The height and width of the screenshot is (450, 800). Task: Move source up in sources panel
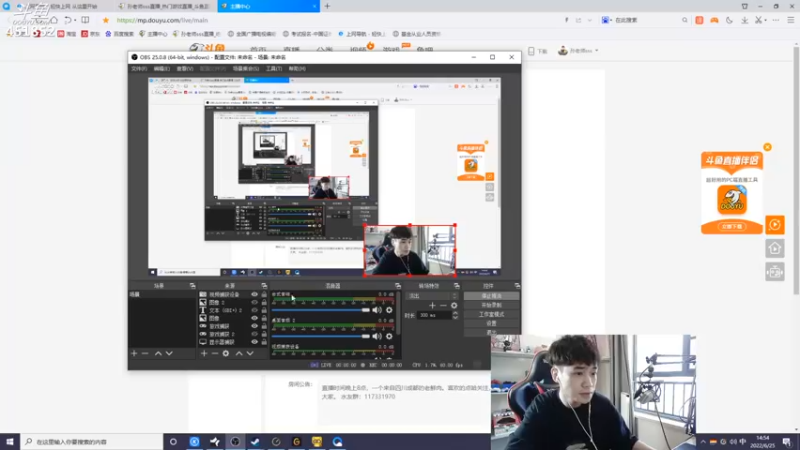point(239,353)
